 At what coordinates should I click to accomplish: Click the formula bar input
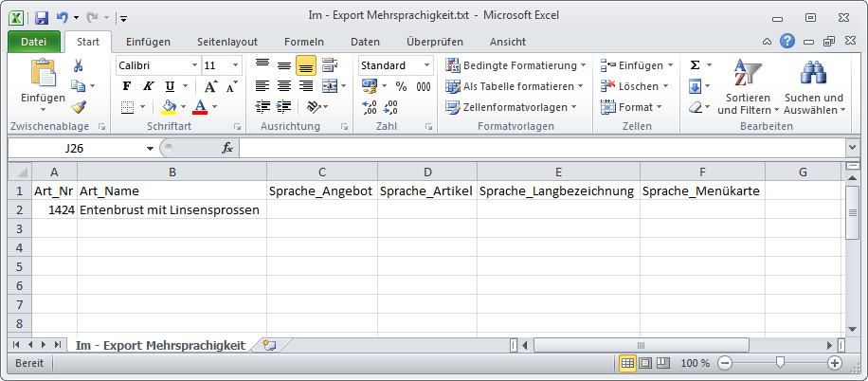click(542, 149)
